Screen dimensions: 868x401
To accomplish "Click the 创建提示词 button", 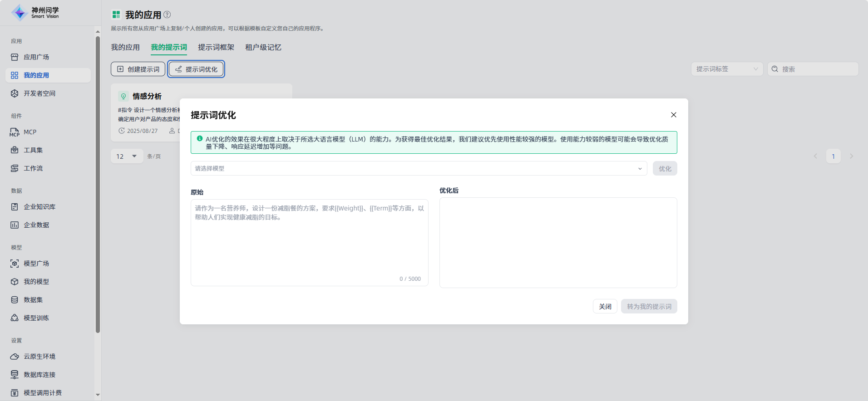I will point(138,69).
